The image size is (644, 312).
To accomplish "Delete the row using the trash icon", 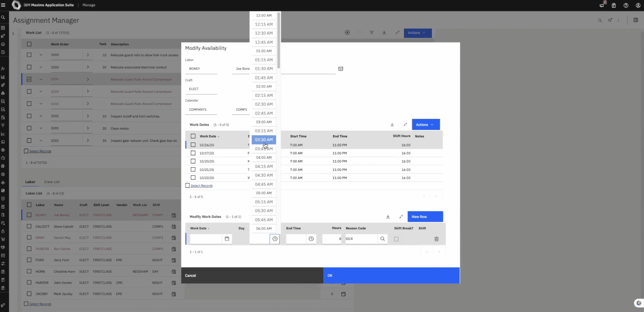I will tap(436, 239).
